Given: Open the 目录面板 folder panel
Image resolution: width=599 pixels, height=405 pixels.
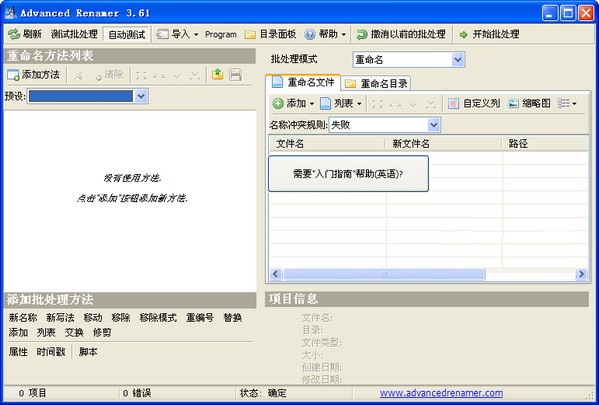Looking at the screenshot, I should click(x=270, y=34).
